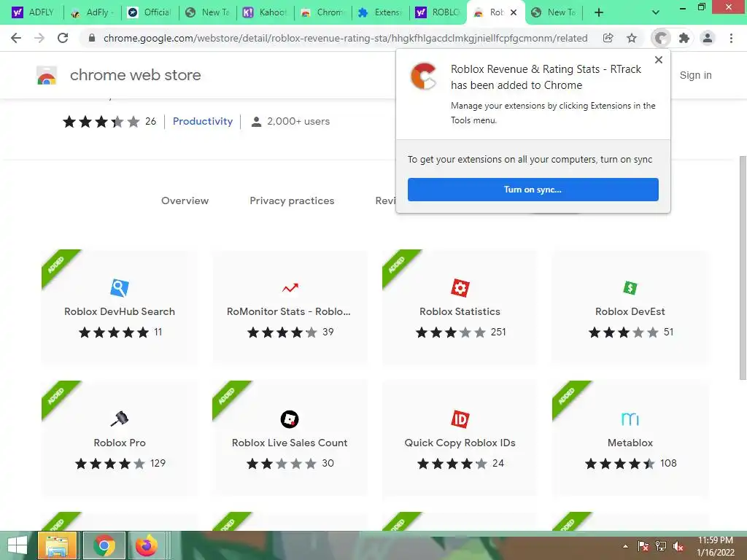Open the Roblox DevEst green dollar icon
The width and height of the screenshot is (747, 560).
(x=630, y=287)
